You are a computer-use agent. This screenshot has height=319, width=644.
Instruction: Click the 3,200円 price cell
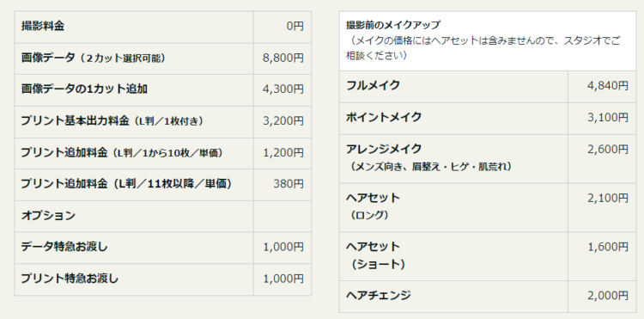click(283, 122)
